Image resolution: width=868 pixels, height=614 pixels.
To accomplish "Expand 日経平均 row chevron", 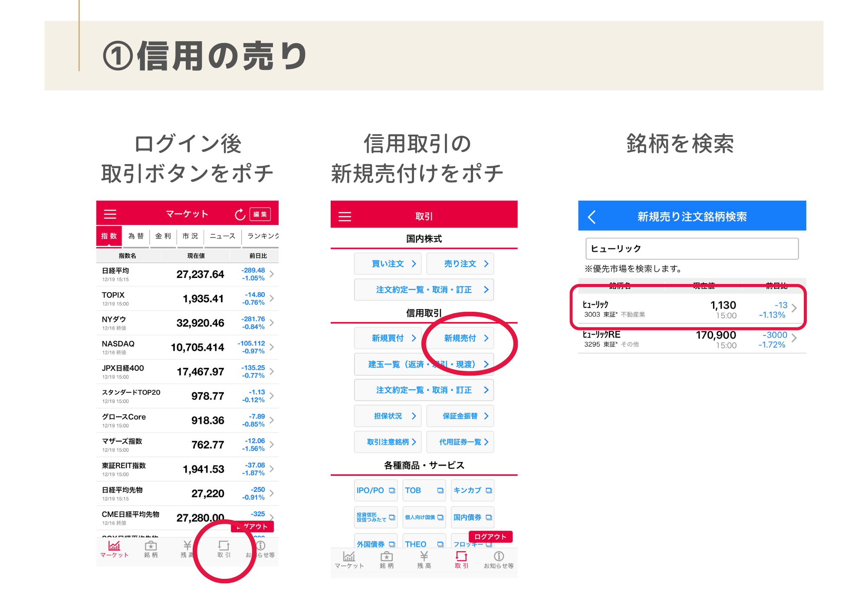I will [272, 274].
